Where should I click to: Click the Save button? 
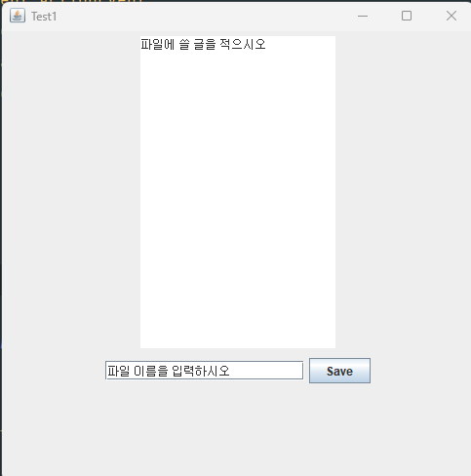339,371
